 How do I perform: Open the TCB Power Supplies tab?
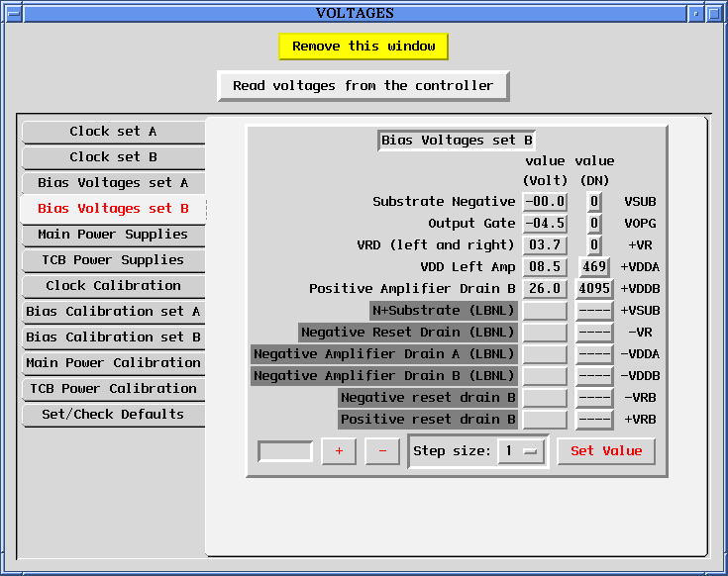pos(113,260)
